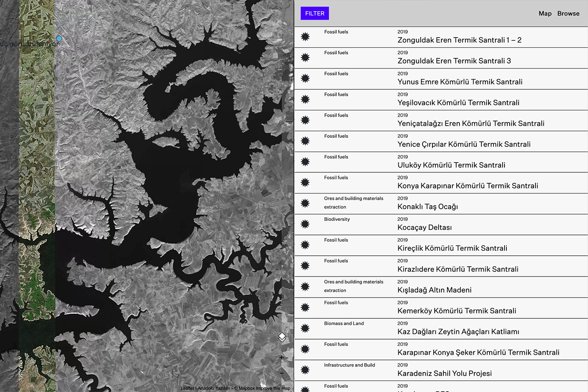Screen dimensions: 588x392
Task: Open the FILTER panel
Action: 315,13
